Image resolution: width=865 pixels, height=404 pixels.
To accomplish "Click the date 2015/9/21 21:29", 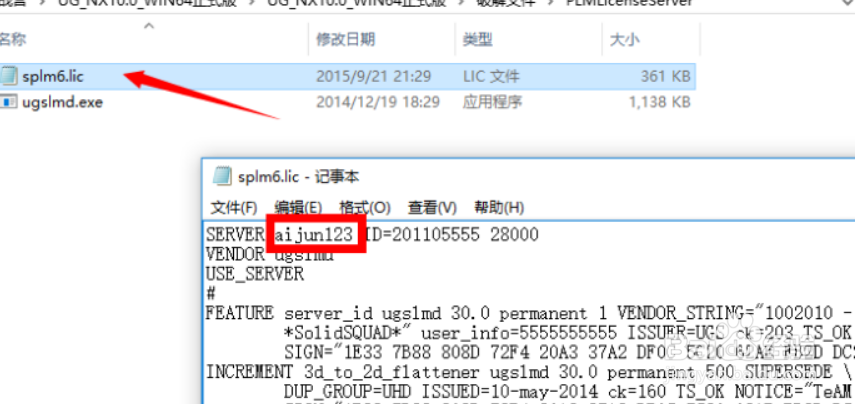I will [x=373, y=76].
